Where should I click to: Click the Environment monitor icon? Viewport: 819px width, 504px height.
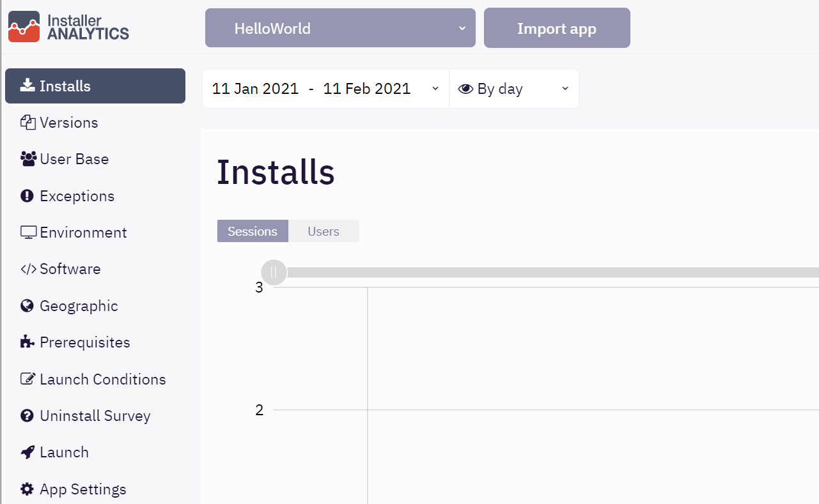tap(28, 233)
